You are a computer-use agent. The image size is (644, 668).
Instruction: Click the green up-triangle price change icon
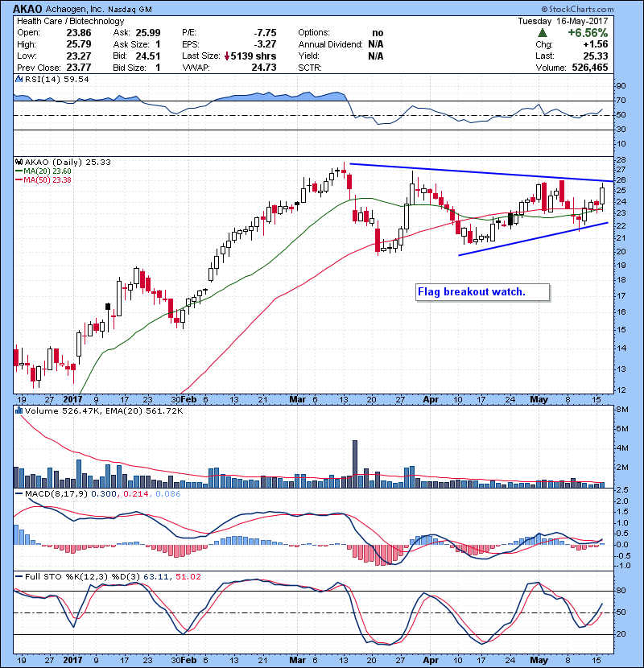(x=542, y=33)
